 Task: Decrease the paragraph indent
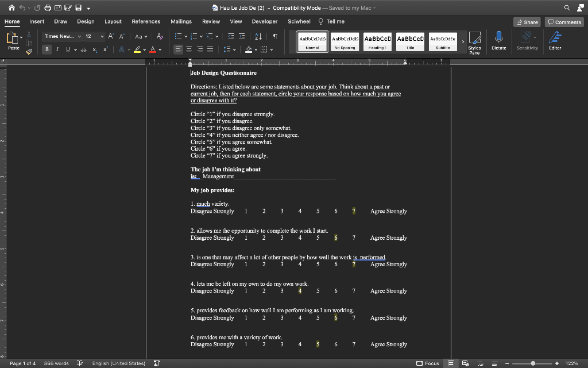(231, 36)
